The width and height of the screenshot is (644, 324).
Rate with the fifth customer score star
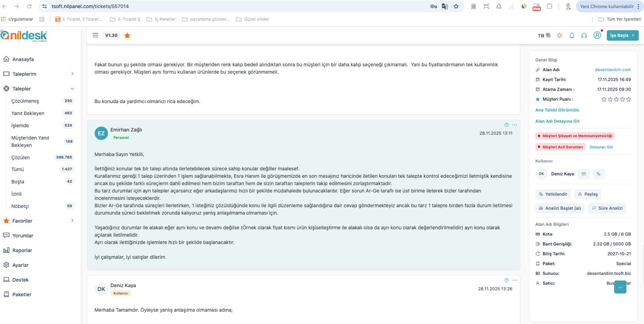coord(629,99)
